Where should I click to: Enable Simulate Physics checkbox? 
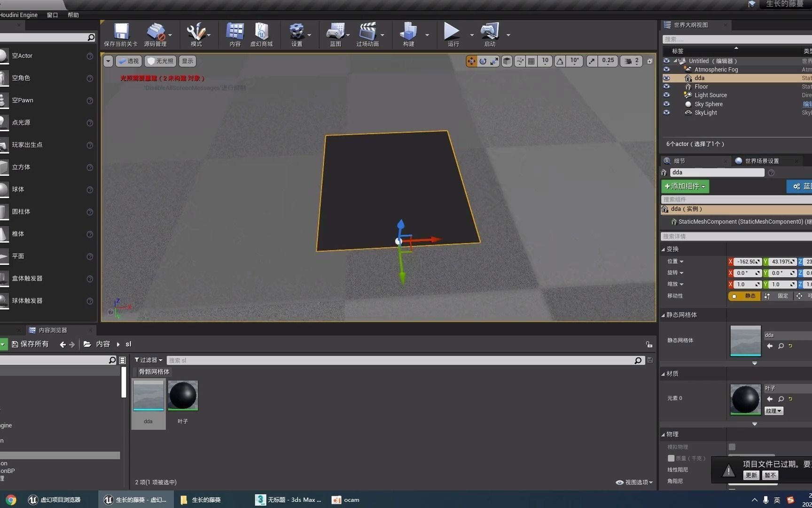732,447
